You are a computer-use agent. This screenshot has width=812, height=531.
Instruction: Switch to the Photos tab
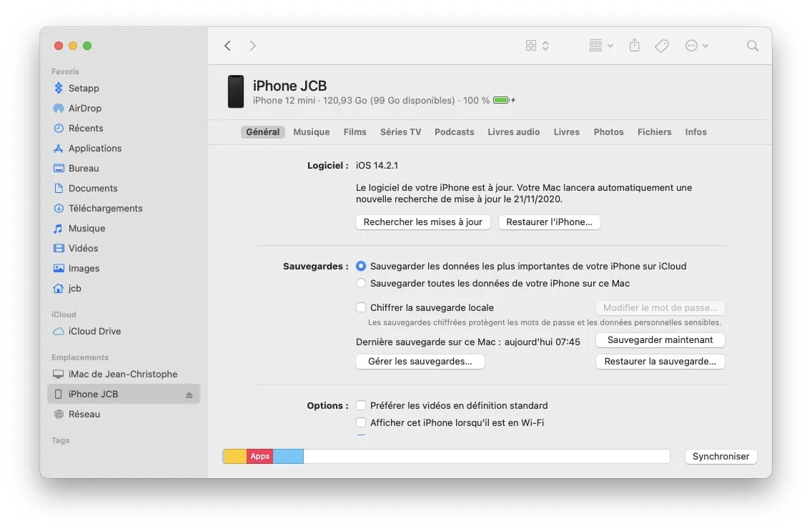[608, 132]
